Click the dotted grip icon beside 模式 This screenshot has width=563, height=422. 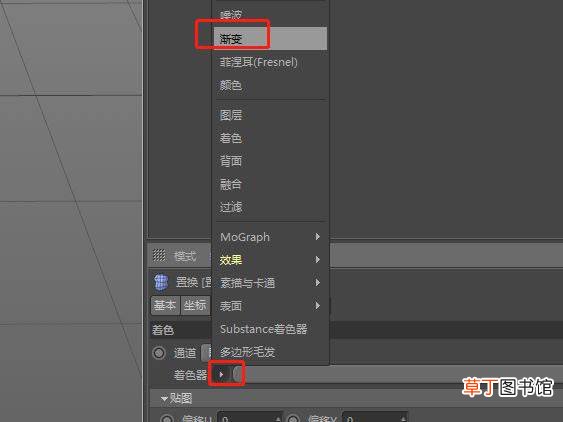pos(159,255)
